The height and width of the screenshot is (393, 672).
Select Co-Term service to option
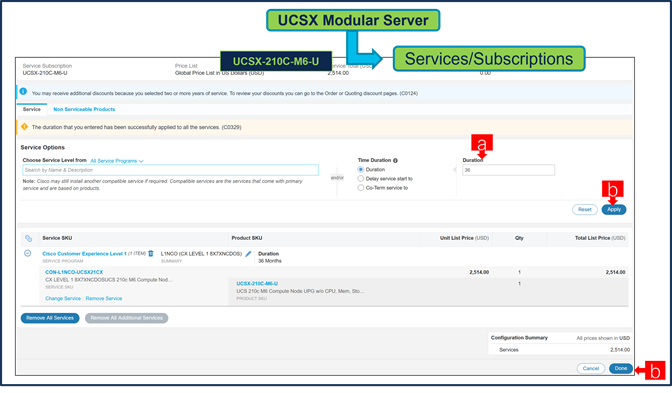pyautogui.click(x=361, y=188)
